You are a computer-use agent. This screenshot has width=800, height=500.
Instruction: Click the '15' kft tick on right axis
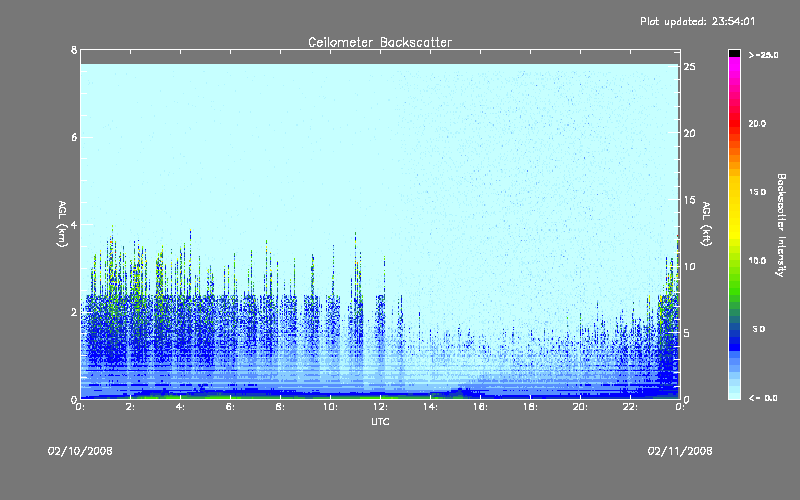[690, 200]
